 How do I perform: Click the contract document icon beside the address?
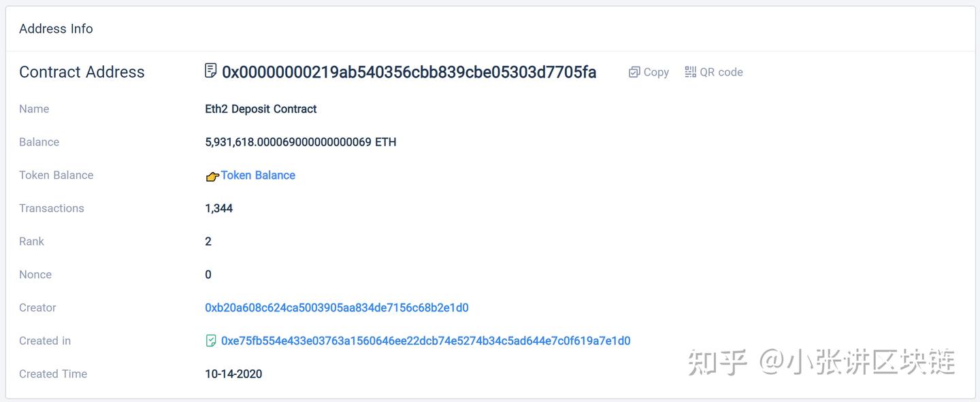pos(211,71)
